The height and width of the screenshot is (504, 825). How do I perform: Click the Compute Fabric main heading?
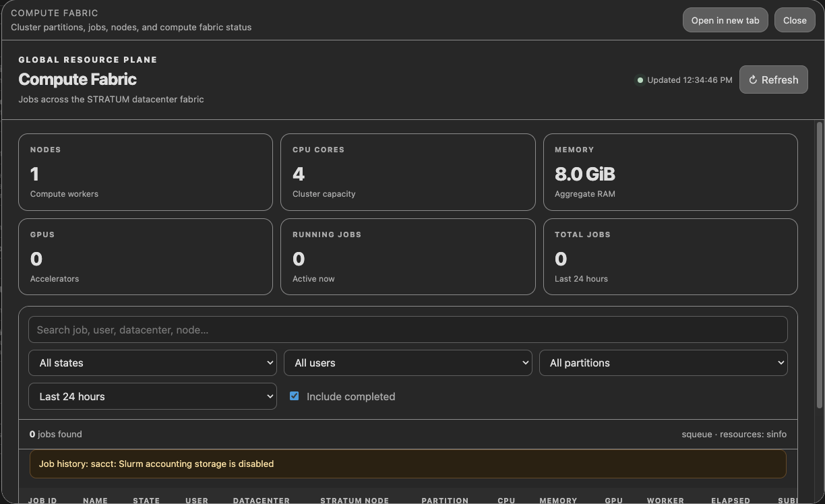pos(78,80)
